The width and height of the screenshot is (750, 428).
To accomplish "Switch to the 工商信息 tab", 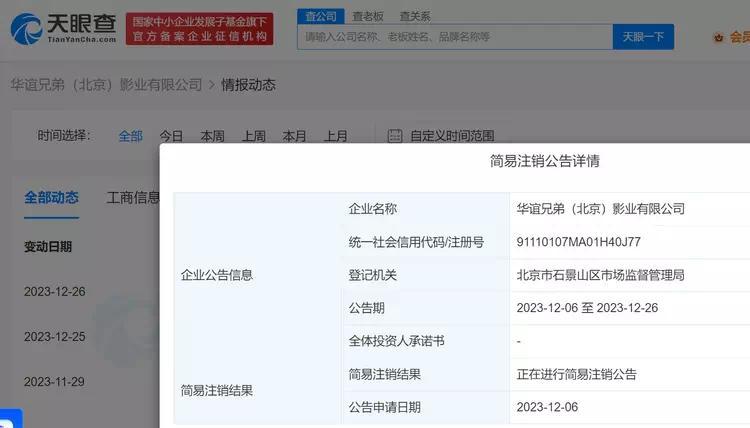I will [x=133, y=198].
